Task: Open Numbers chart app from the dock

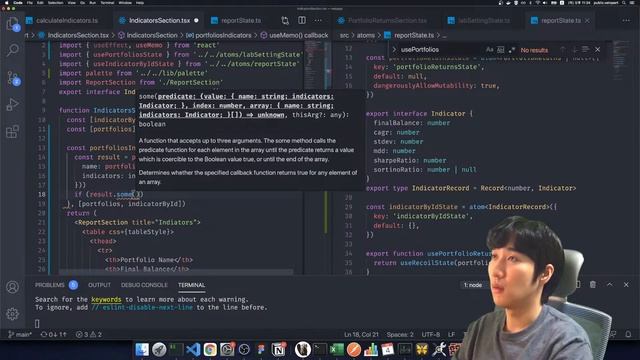Action: tap(371, 349)
